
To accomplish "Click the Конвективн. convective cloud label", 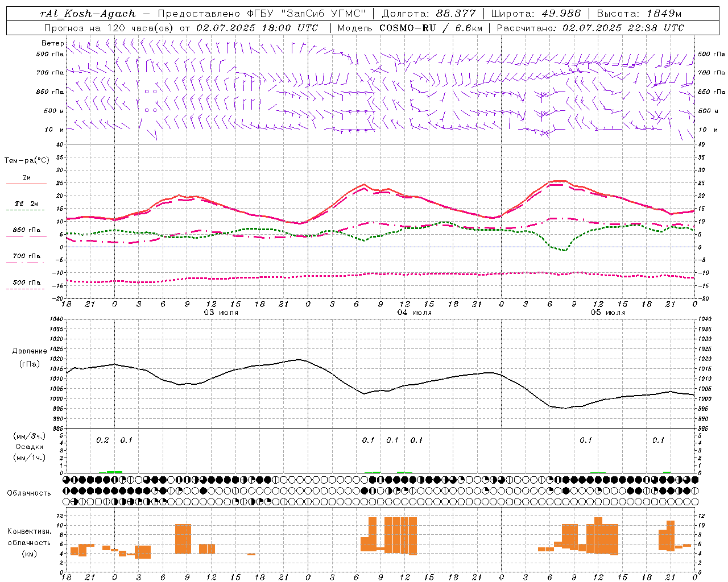I will [29, 531].
